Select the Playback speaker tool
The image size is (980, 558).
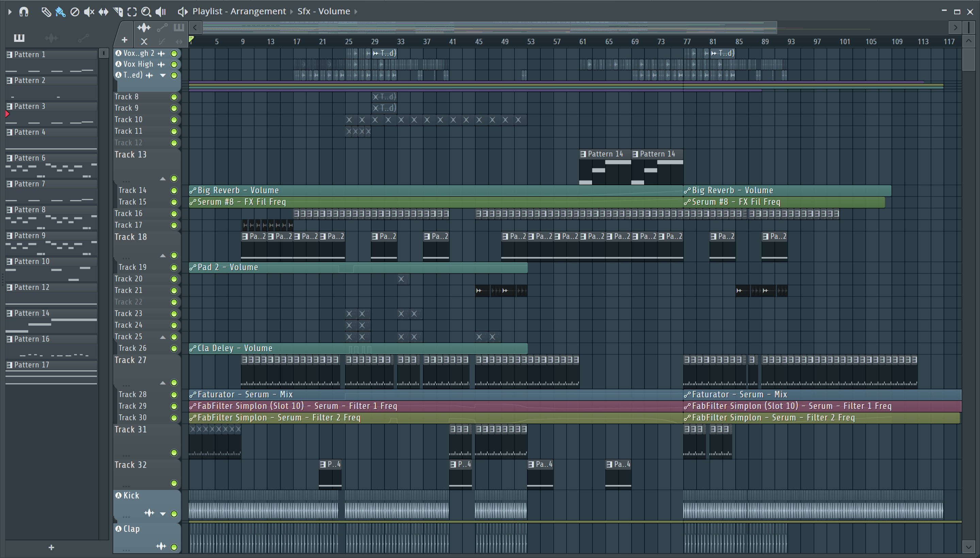tap(161, 12)
